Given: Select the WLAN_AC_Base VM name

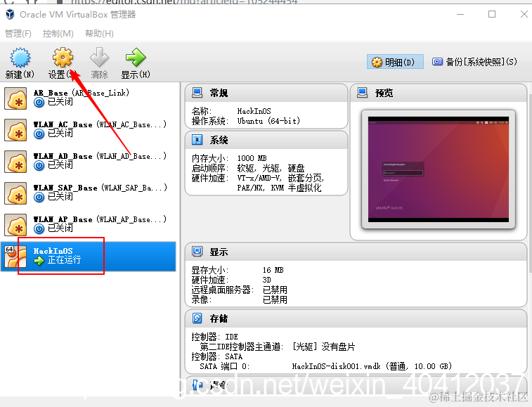Looking at the screenshot, I should pyautogui.click(x=100, y=124).
